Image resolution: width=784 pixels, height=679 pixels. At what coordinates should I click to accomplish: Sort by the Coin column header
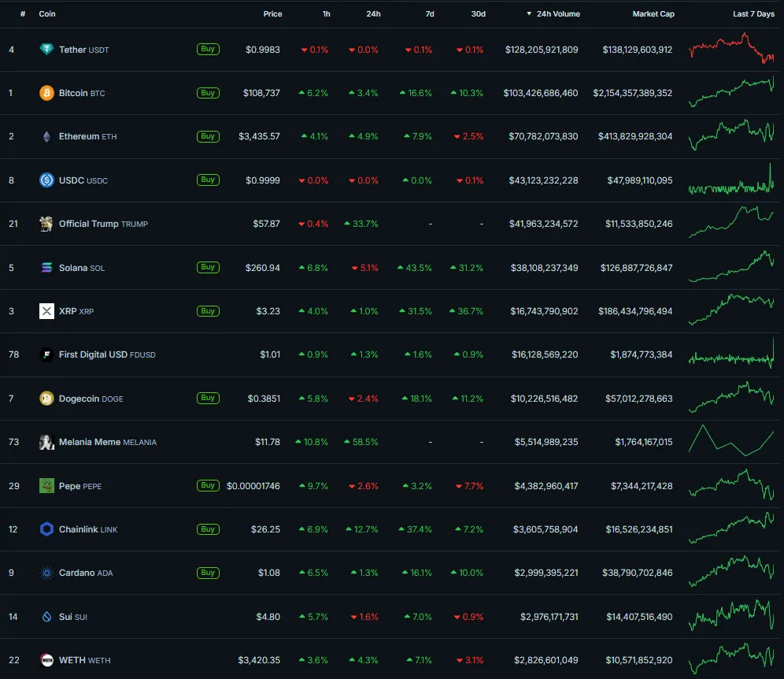pyautogui.click(x=47, y=14)
